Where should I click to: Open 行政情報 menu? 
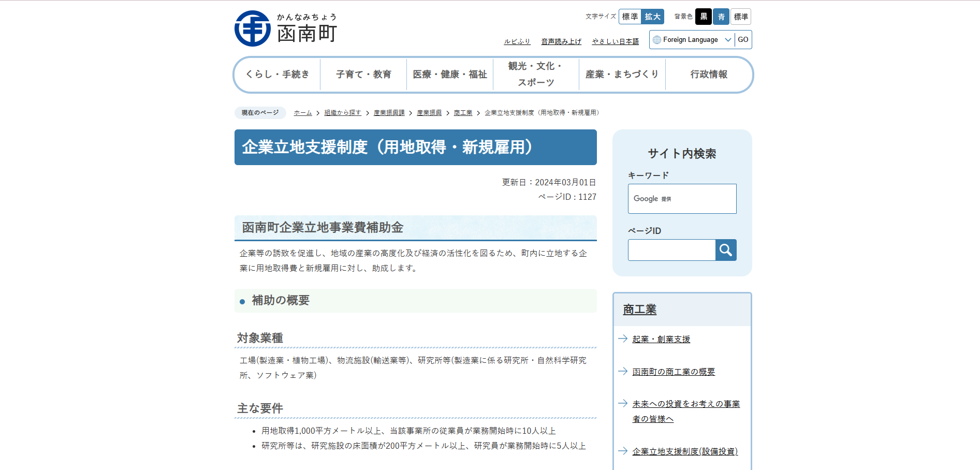click(709, 75)
